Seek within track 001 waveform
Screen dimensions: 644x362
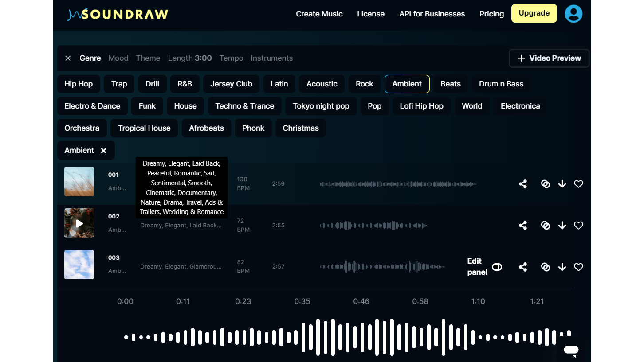click(398, 184)
